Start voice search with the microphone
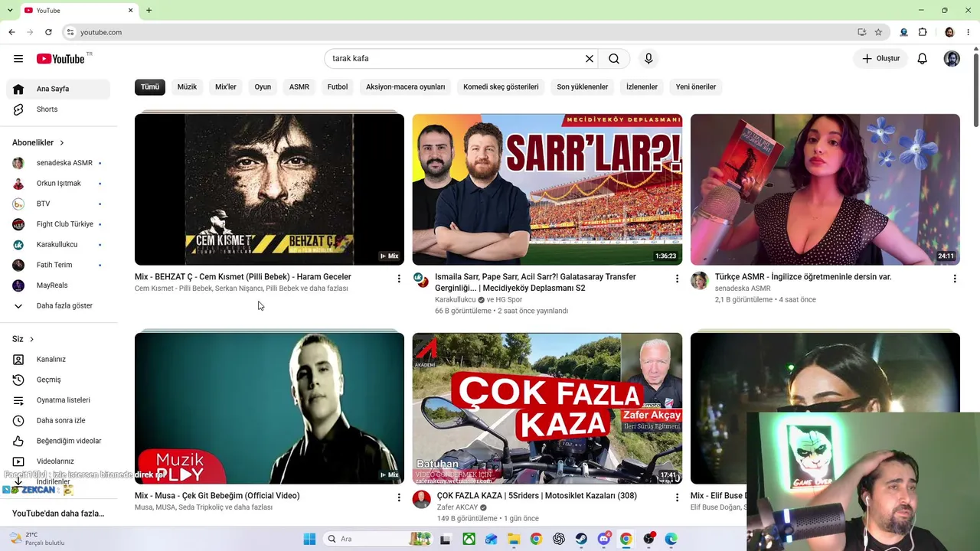980x551 pixels. click(x=648, y=59)
